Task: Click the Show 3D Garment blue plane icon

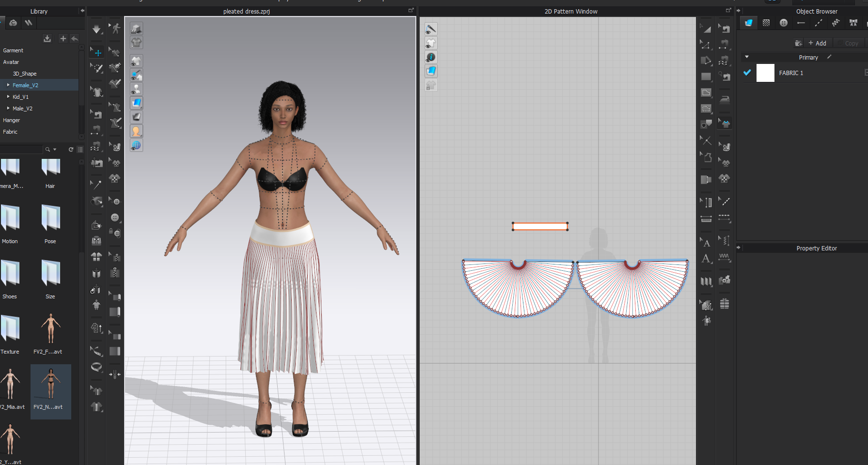Action: (x=136, y=103)
